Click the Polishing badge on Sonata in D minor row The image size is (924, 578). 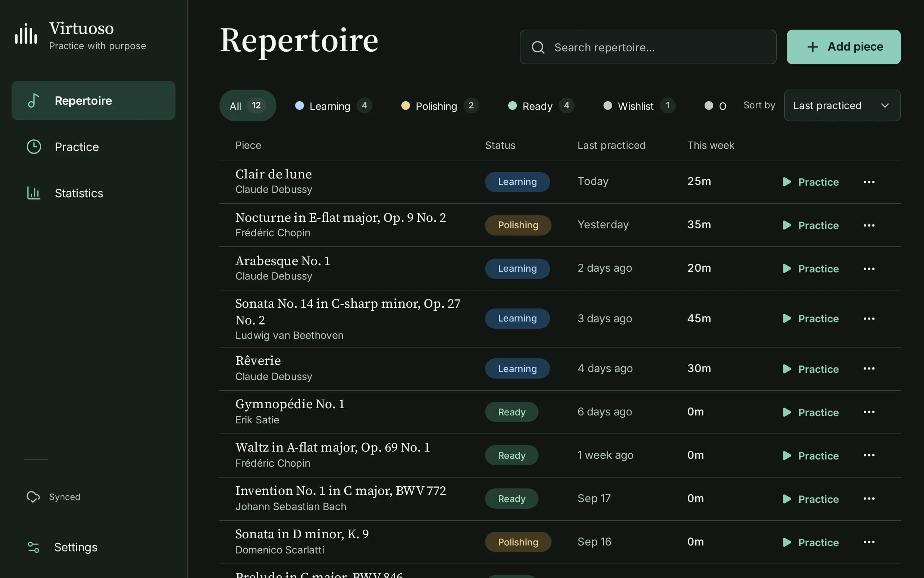(518, 542)
